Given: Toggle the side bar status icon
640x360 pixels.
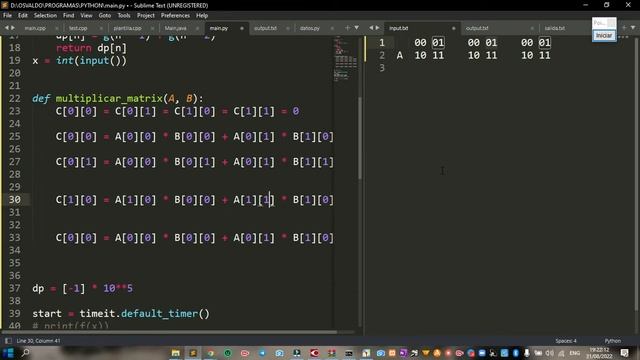Looking at the screenshot, I should (8, 341).
